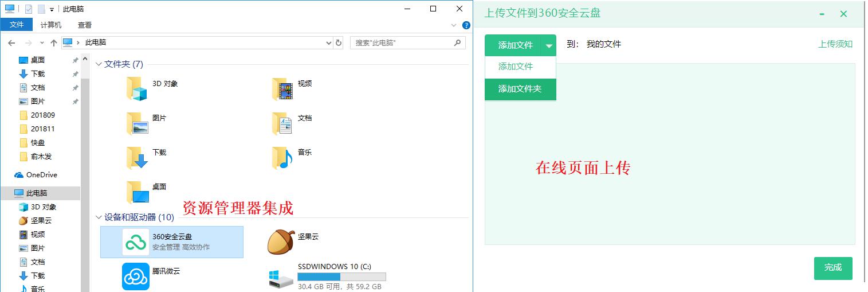Click the new folder icon in quick access toolbar

point(41,9)
